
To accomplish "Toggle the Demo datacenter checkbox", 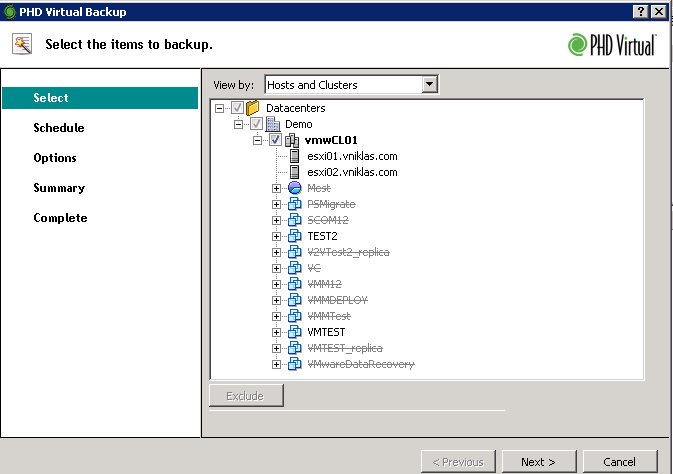I will point(256,124).
